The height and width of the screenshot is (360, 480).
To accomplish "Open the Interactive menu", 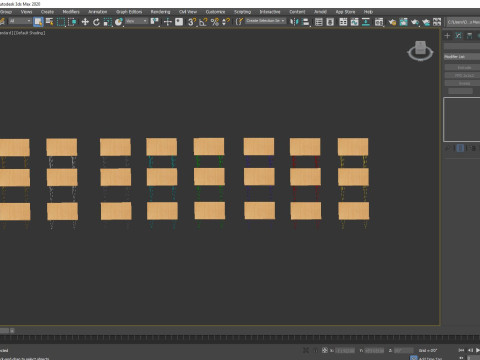I will tap(270, 12).
